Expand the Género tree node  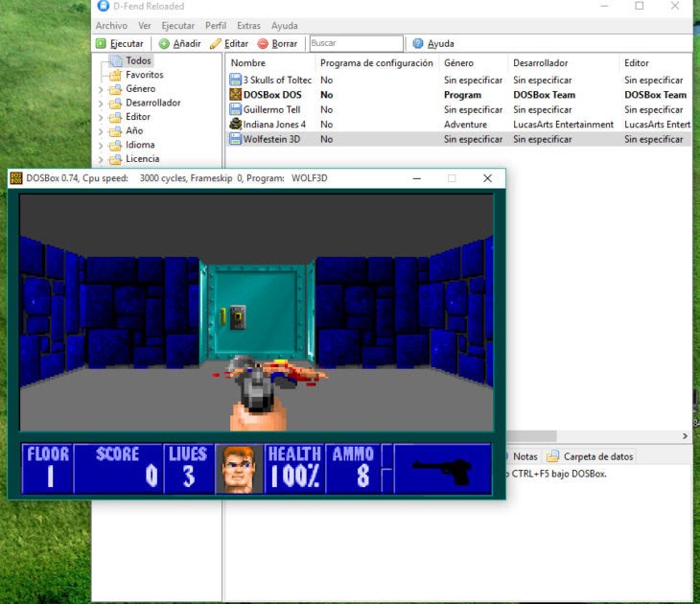point(101,89)
